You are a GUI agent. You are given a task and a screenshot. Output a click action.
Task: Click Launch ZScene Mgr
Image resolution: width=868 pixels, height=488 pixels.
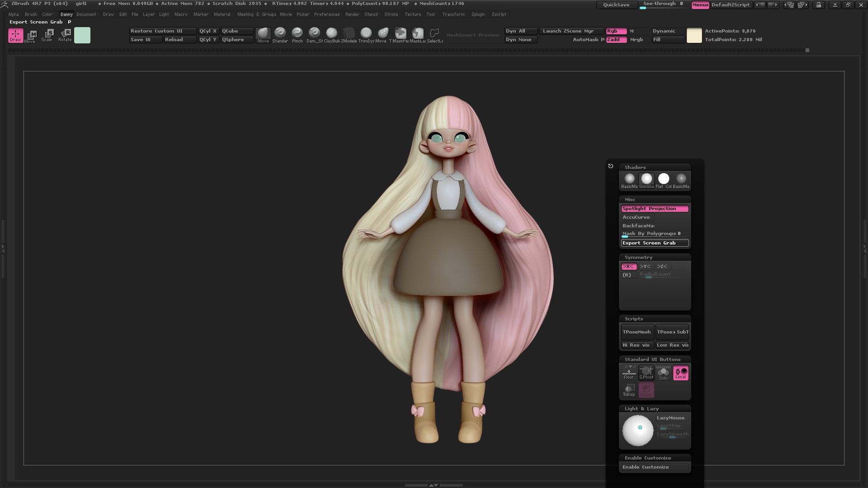coord(572,31)
